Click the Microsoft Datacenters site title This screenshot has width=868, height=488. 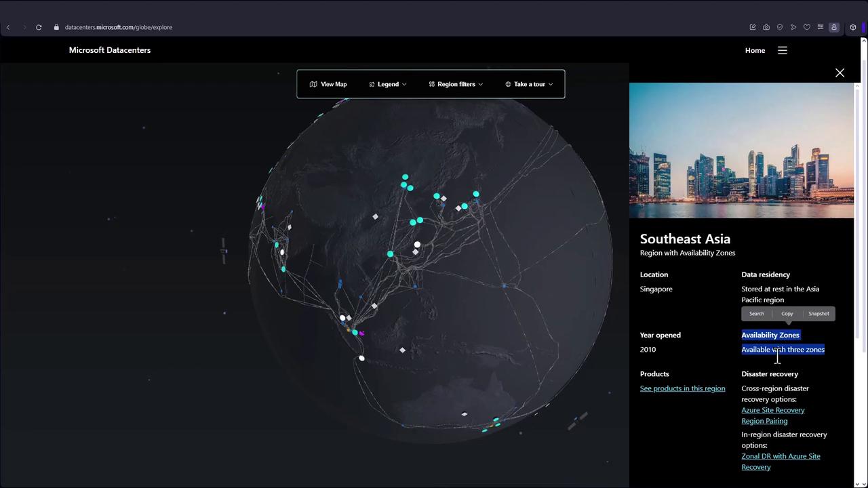click(x=110, y=50)
